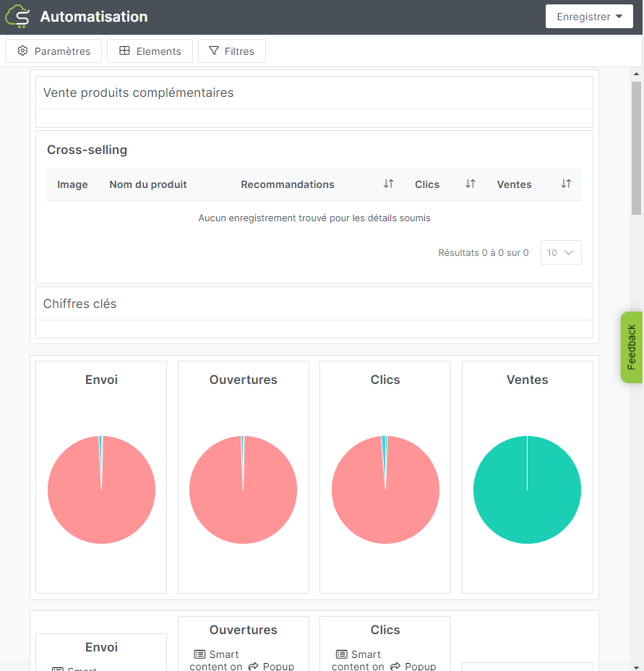Click Popup arrow icon in lower Clics card
The height and width of the screenshot is (671, 644).
tap(395, 666)
